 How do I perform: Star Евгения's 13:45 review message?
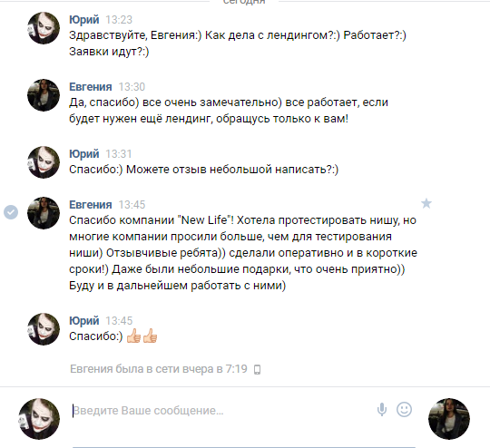pyautogui.click(x=426, y=203)
